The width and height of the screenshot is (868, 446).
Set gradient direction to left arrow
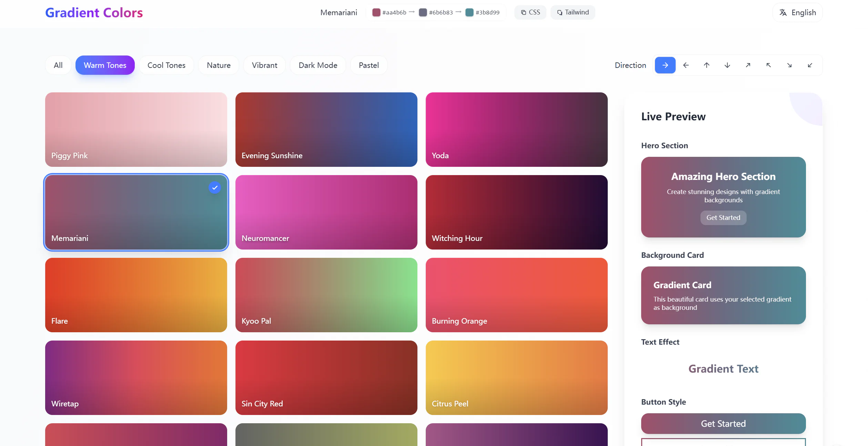click(x=686, y=65)
